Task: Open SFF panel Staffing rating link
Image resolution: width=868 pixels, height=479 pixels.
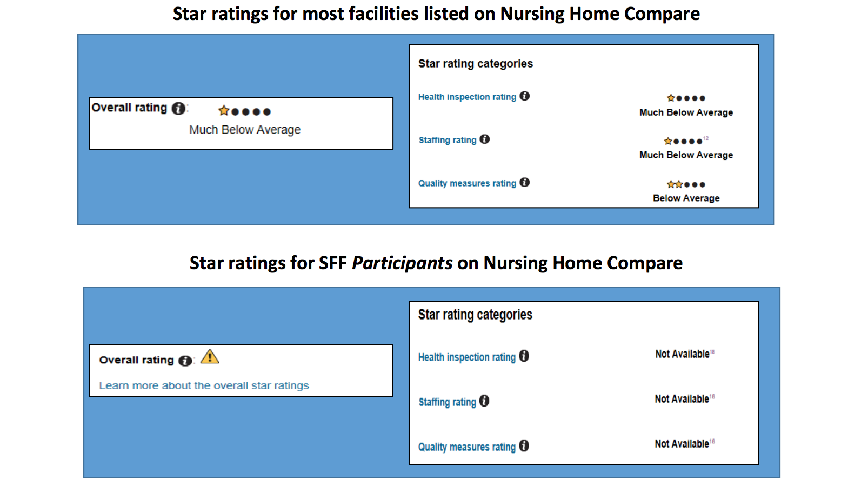Action: click(448, 402)
